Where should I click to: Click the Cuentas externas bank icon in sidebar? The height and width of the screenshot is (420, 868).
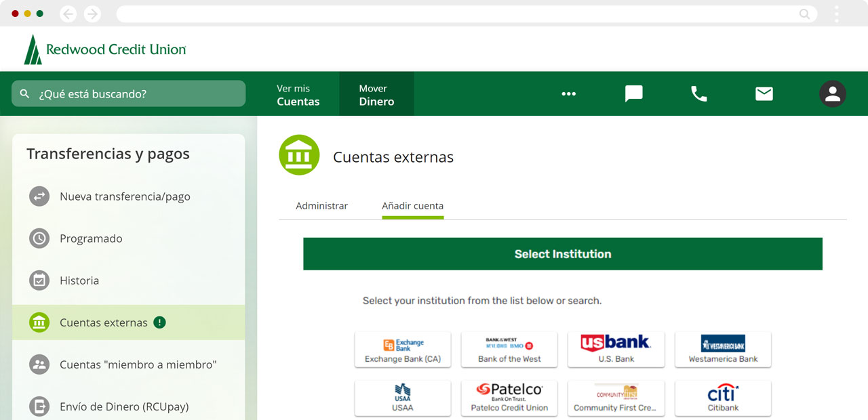click(x=39, y=322)
